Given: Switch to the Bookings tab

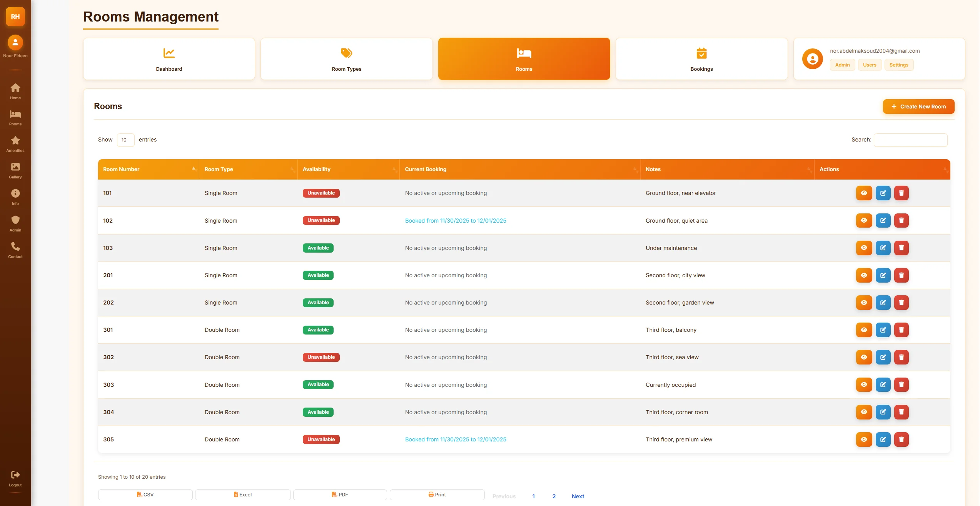Looking at the screenshot, I should (x=701, y=59).
